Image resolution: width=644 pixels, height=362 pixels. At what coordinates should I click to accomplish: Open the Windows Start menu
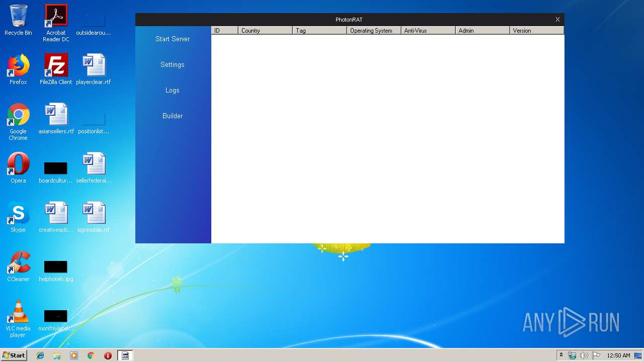point(14,355)
